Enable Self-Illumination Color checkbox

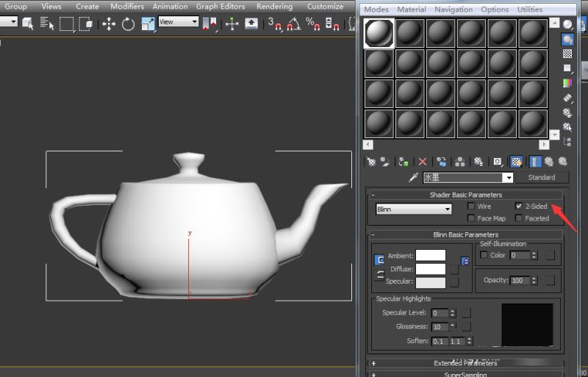484,255
